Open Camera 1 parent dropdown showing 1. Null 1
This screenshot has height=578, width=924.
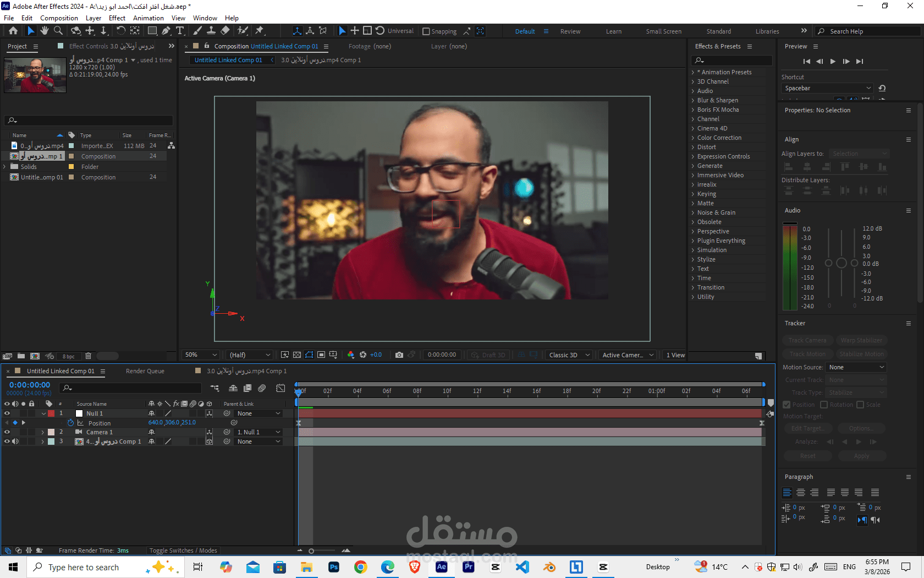258,432
